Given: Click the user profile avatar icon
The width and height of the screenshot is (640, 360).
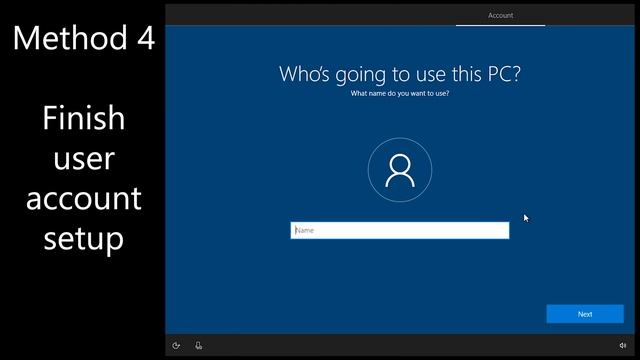Looking at the screenshot, I should tap(400, 170).
